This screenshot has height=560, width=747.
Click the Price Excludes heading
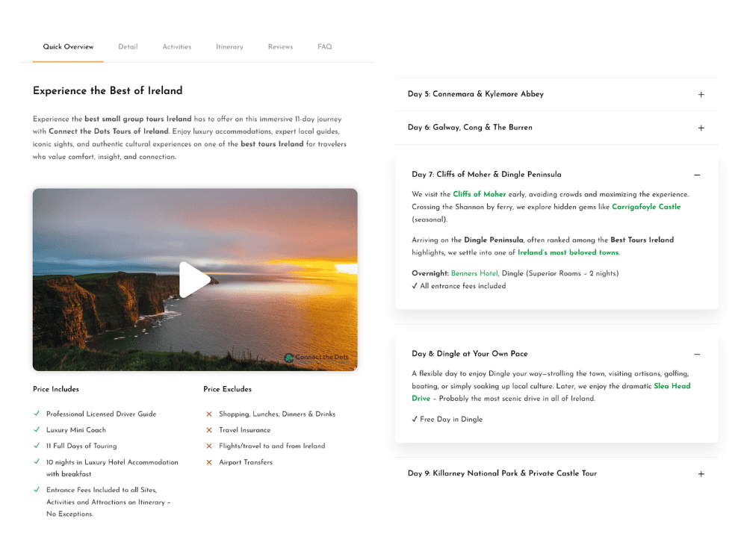[227, 389]
